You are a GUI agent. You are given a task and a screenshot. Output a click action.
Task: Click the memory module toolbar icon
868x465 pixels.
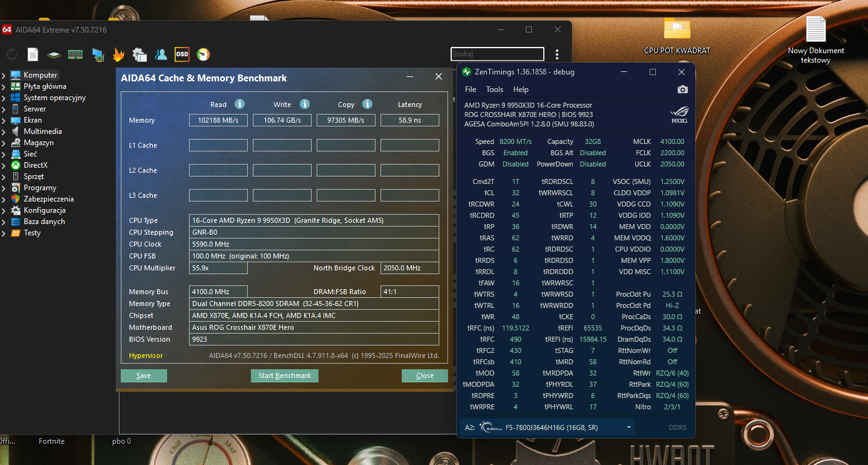[76, 54]
